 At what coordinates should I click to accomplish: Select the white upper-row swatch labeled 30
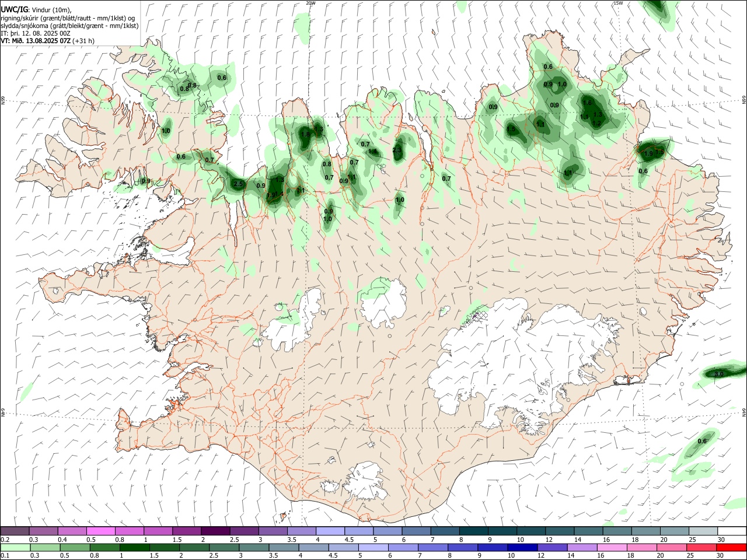731,531
